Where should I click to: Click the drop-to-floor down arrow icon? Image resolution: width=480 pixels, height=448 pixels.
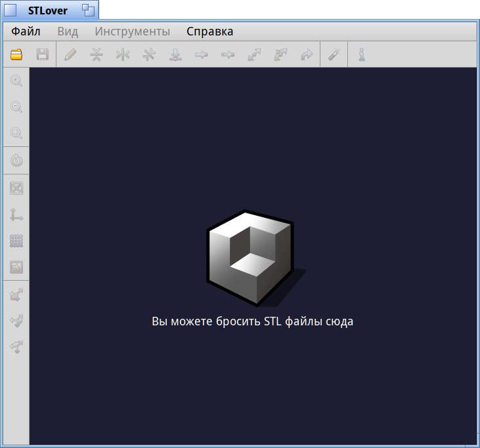175,54
